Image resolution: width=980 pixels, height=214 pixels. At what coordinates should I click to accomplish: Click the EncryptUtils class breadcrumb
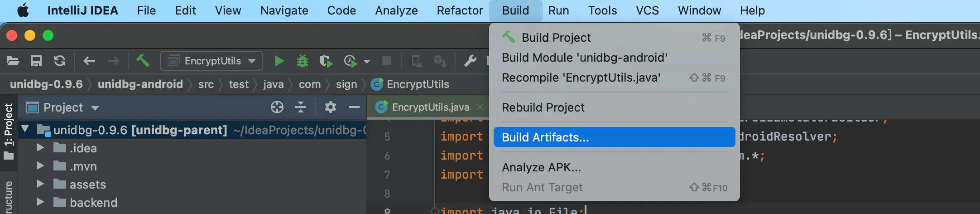click(x=410, y=84)
